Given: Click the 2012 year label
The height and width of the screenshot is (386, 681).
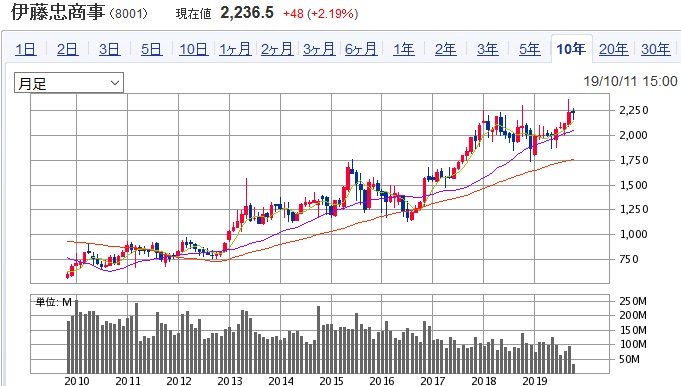Looking at the screenshot, I should [179, 381].
